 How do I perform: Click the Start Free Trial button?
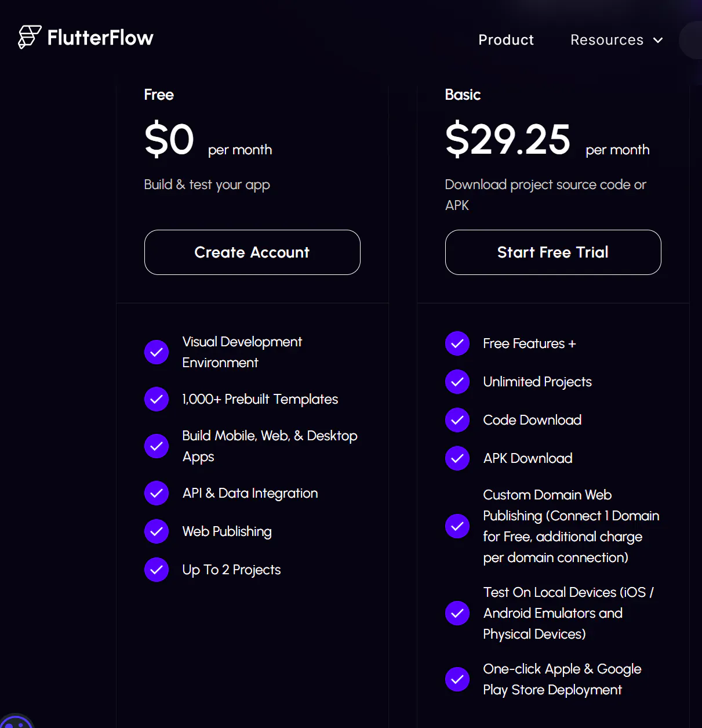click(553, 252)
